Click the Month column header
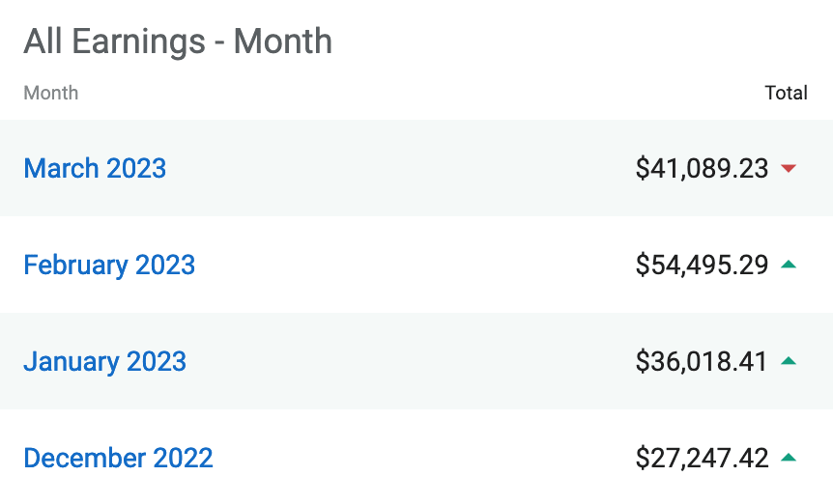 pos(50,93)
